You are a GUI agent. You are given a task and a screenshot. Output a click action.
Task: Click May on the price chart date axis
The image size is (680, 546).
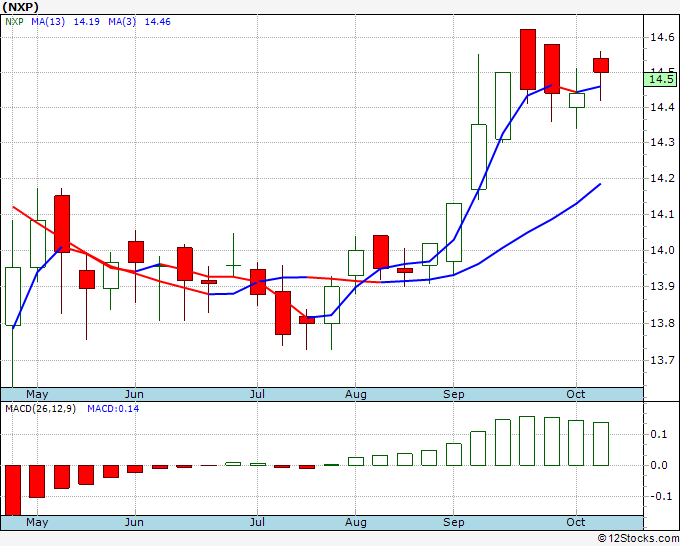pyautogui.click(x=37, y=394)
